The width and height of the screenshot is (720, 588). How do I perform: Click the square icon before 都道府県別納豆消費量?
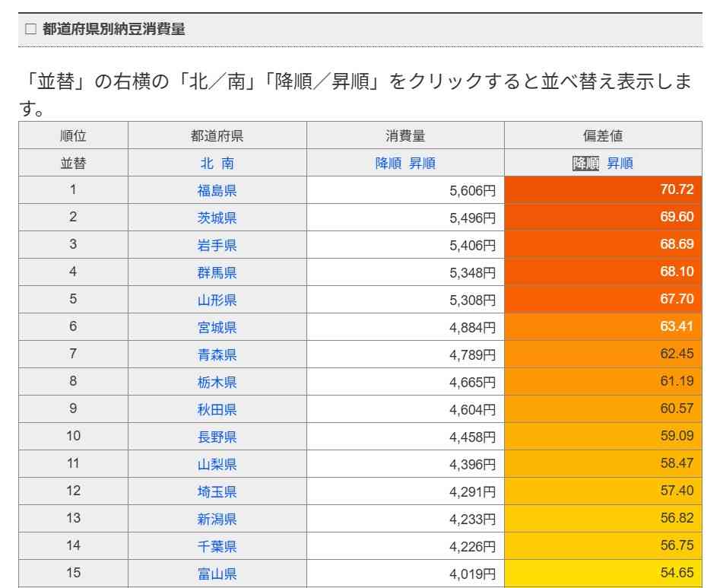(x=30, y=29)
